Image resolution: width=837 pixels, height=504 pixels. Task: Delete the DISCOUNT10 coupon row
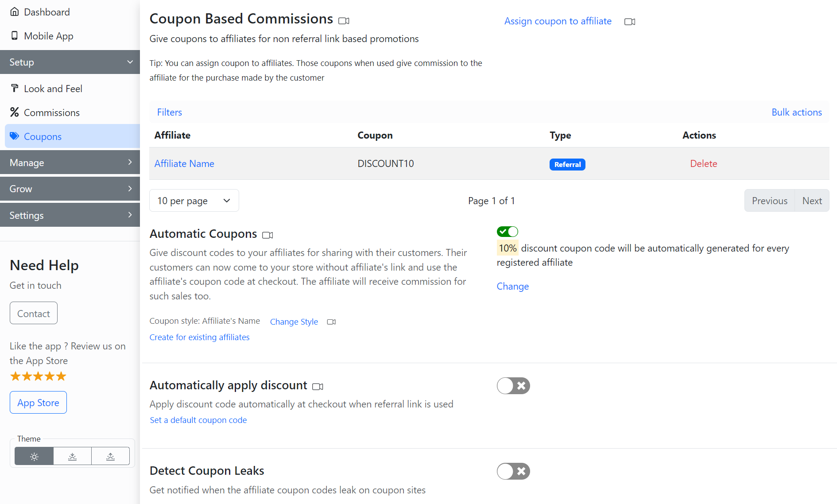click(x=703, y=163)
